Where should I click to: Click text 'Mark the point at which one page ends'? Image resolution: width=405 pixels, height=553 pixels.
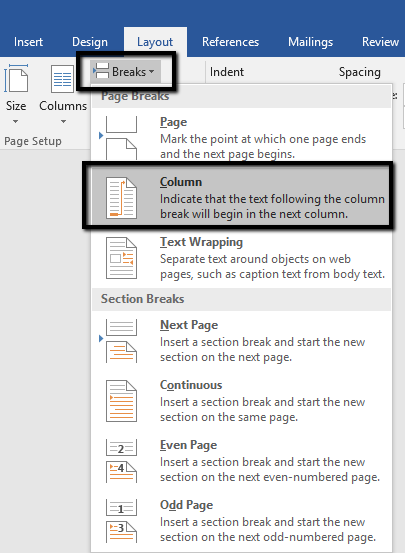pos(263,139)
